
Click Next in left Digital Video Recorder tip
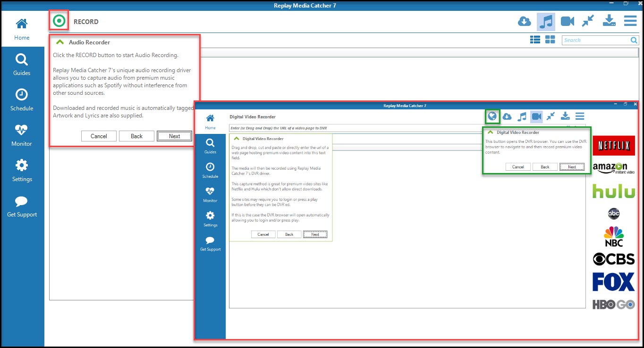pos(315,234)
